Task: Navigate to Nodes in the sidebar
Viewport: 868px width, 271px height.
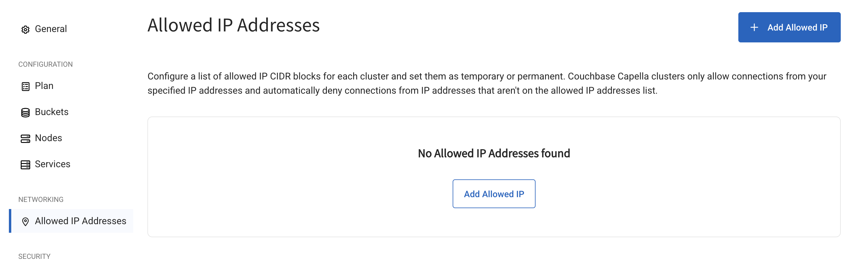Action: click(49, 138)
